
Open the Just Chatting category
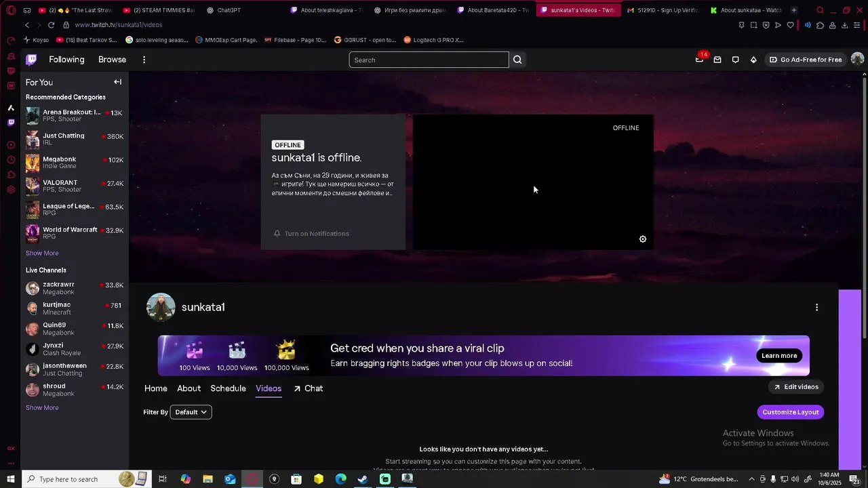pyautogui.click(x=75, y=139)
